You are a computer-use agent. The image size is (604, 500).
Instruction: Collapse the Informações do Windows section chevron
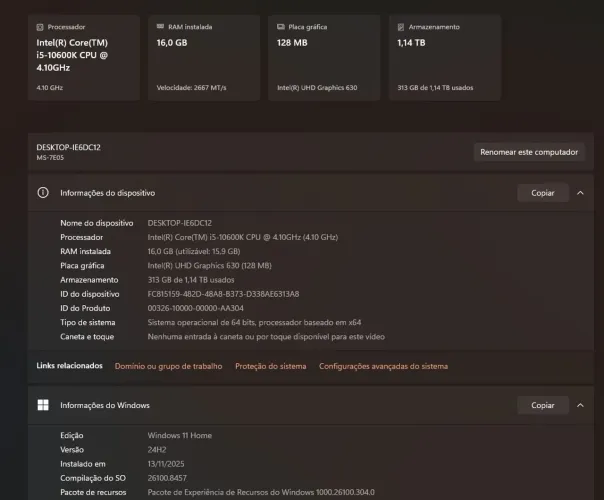(x=580, y=405)
